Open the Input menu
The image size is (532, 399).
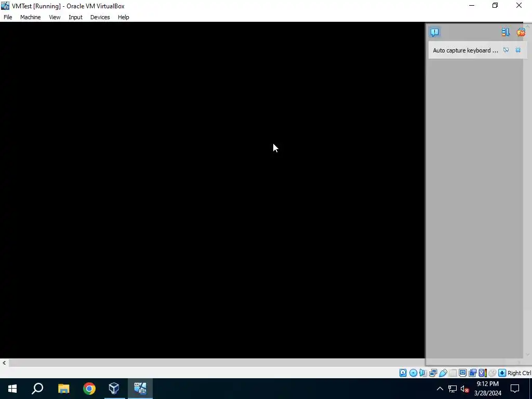click(x=75, y=17)
